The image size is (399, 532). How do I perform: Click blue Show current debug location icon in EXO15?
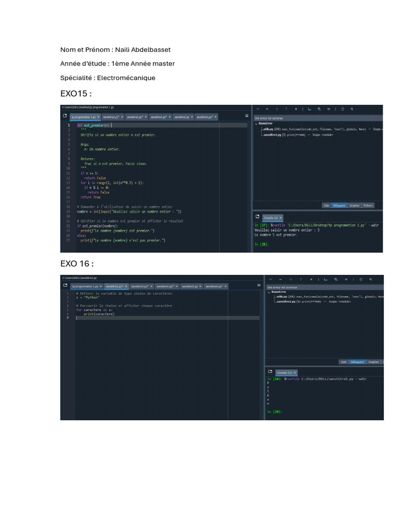(x=310, y=109)
